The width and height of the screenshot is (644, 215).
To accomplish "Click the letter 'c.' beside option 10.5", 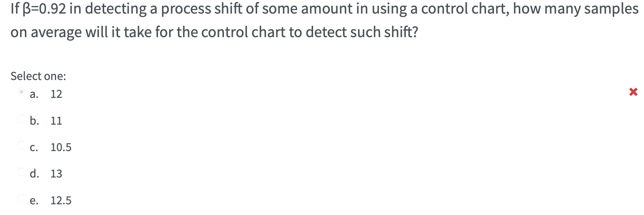I will (34, 147).
